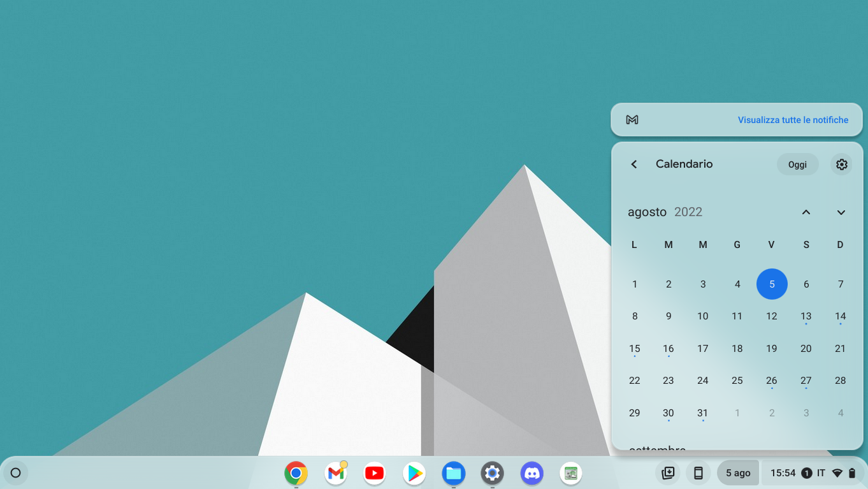The height and width of the screenshot is (489, 868).
Task: Open the status tray showing 15:54
Action: pyautogui.click(x=812, y=473)
